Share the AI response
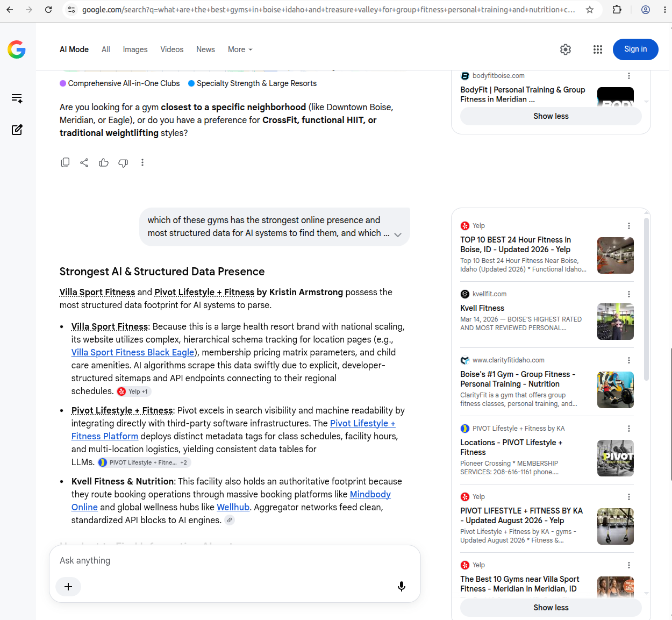 [84, 162]
